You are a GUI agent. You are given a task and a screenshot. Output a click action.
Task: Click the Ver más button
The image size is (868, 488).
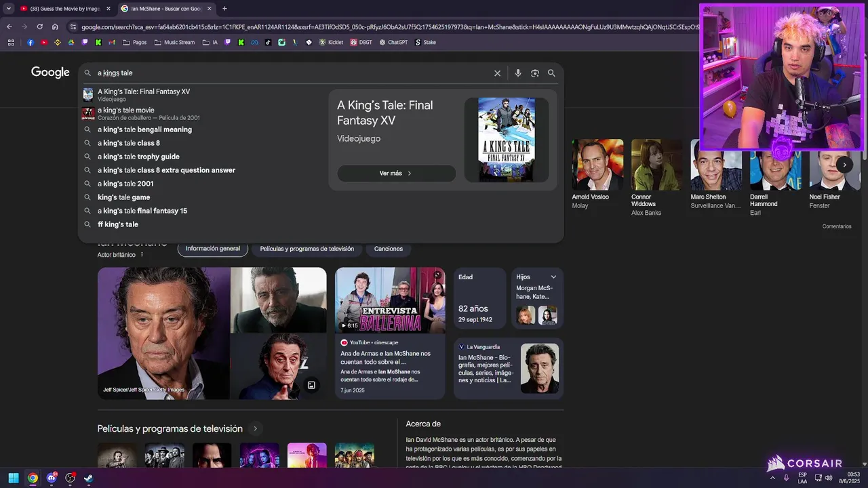[x=396, y=174]
